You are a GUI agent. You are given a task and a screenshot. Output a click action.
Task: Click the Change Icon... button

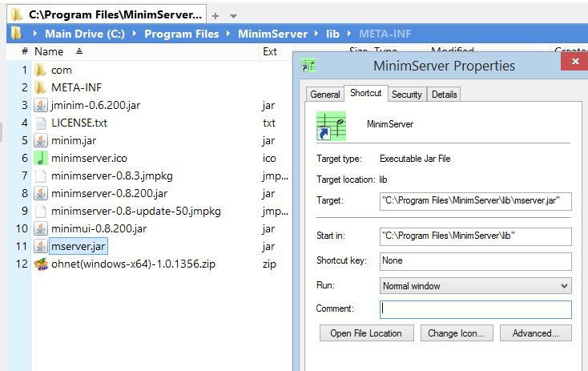457,333
